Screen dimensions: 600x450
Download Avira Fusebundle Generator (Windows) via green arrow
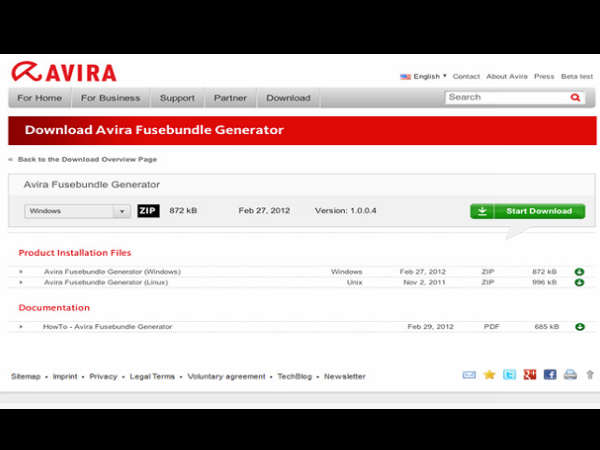coord(579,272)
